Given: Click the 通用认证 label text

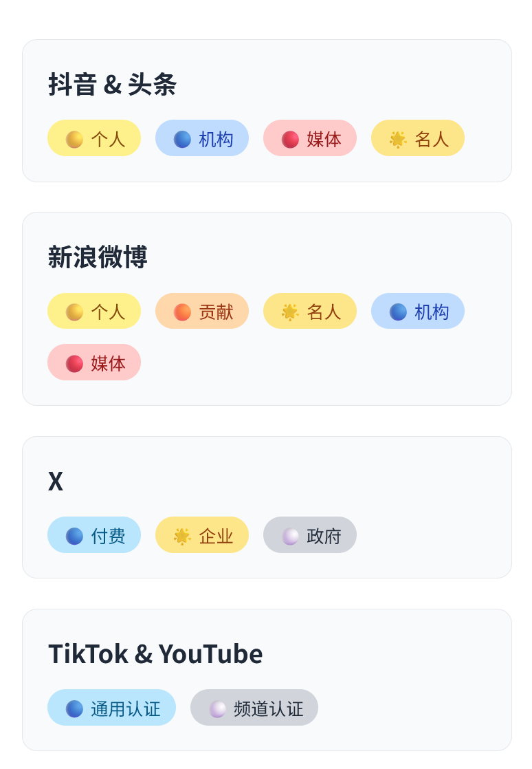Looking at the screenshot, I should (125, 708).
